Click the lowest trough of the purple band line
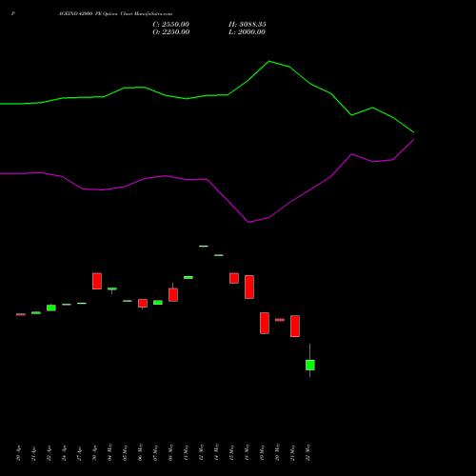476x476 pixels. coord(248,222)
